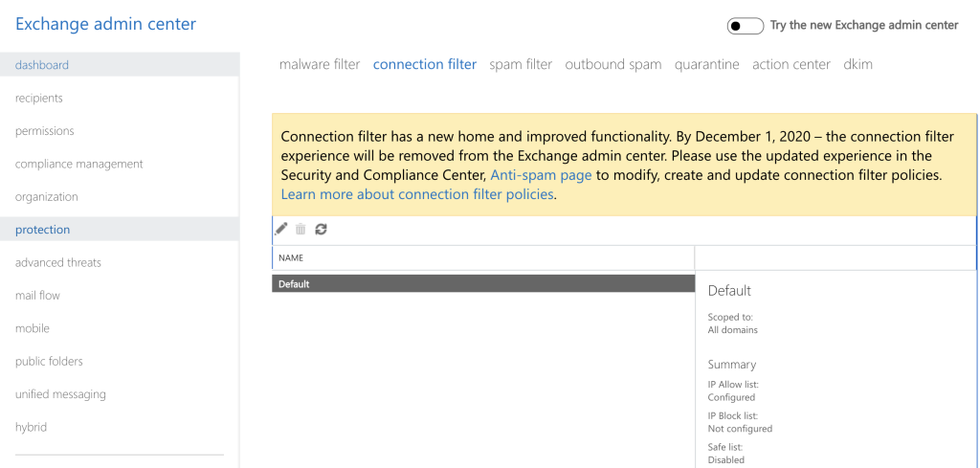Click the refresh icon
The width and height of the screenshot is (980, 468).
[322, 230]
